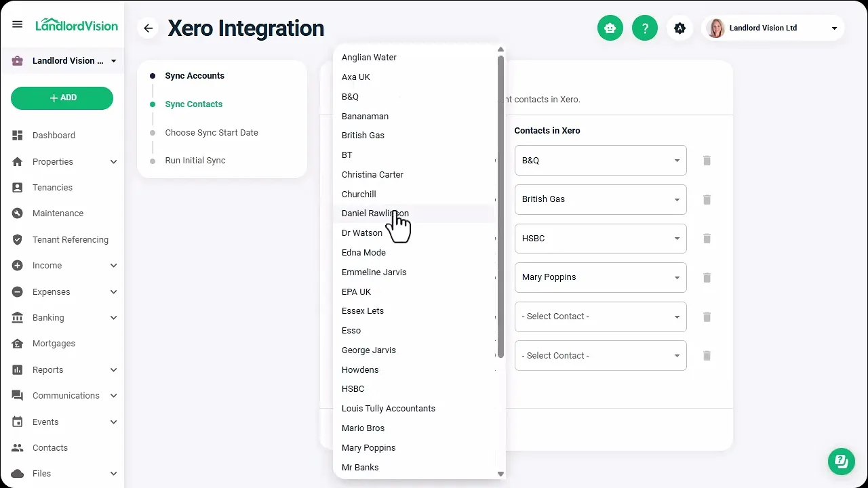This screenshot has height=488, width=868.
Task: Select Daniel Rawlinson from the list
Action: click(x=416, y=213)
